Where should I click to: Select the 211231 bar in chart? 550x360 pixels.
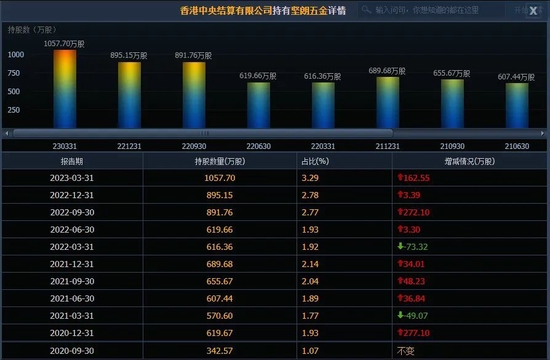pos(388,102)
